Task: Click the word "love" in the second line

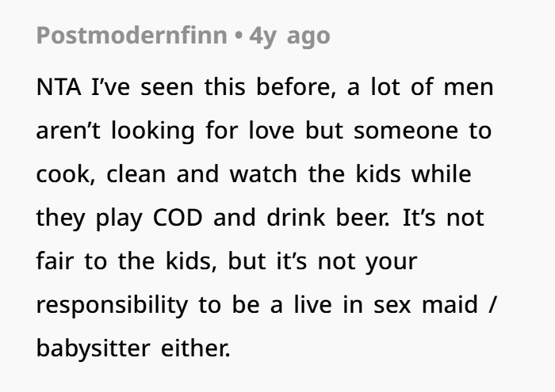Action: pyautogui.click(x=272, y=131)
